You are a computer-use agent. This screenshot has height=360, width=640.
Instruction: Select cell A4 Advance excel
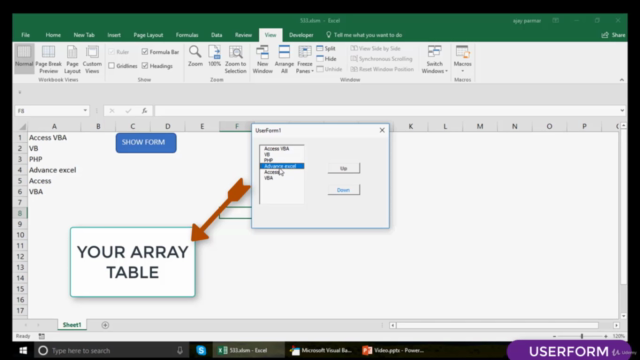(54, 170)
